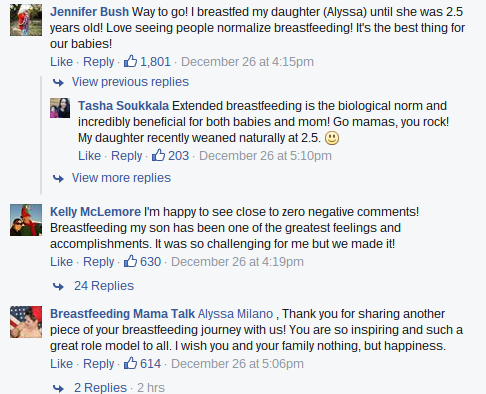Click thumbs-up icon showing 630 likes
The width and height of the screenshot is (486, 394).
pos(130,261)
